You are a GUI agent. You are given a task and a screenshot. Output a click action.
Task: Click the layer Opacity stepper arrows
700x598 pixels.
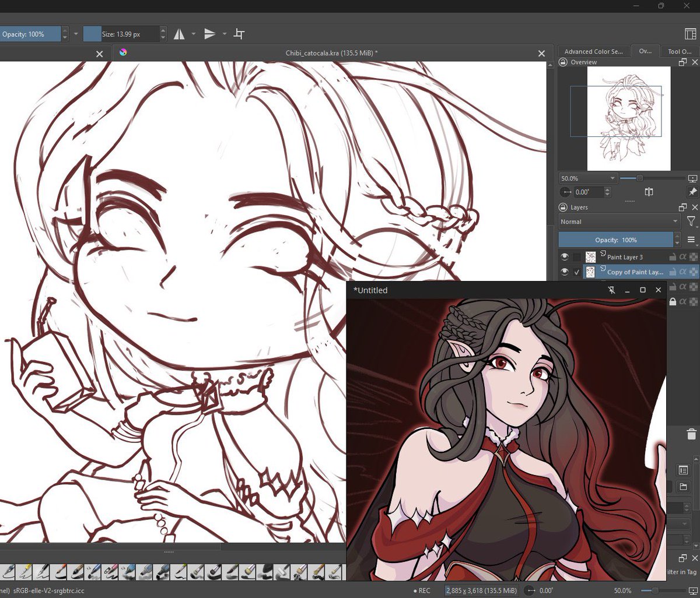(x=677, y=240)
